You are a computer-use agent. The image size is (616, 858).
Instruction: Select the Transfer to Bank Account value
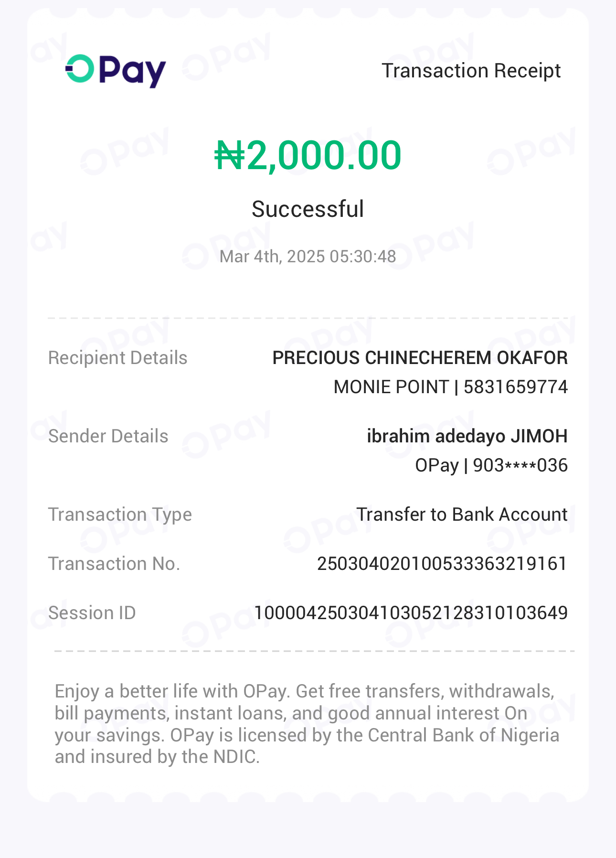[462, 515]
